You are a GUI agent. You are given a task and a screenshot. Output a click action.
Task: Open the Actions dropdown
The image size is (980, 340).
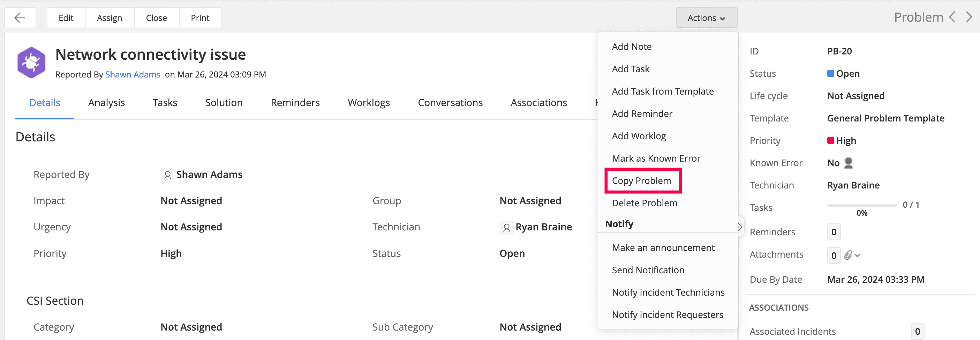[706, 18]
